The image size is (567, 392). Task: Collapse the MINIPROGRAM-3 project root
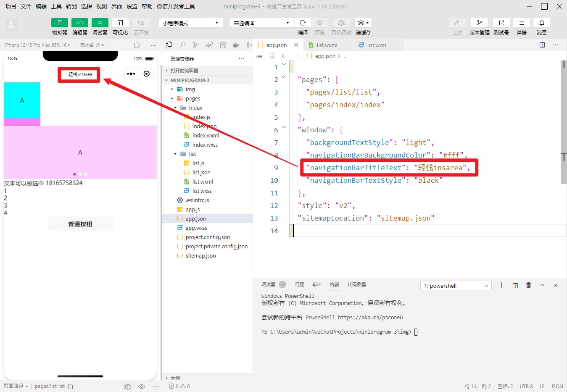click(x=207, y=80)
